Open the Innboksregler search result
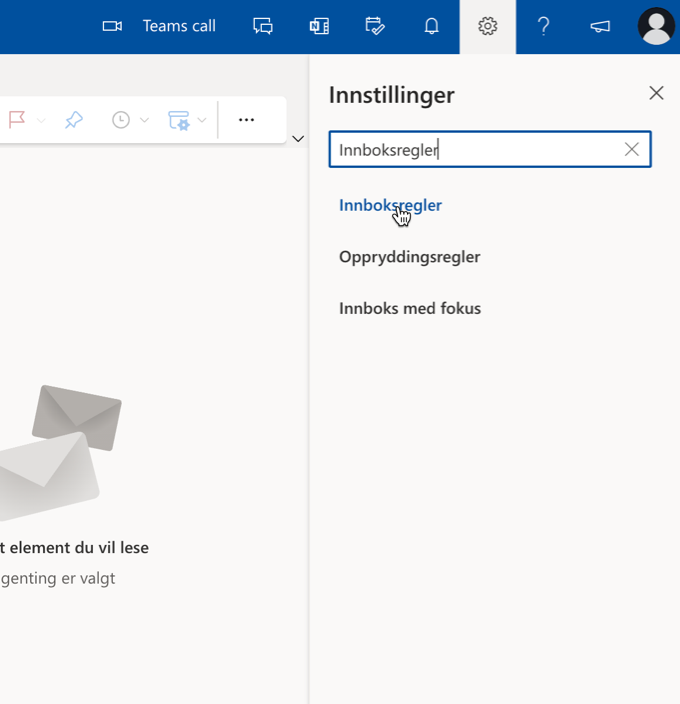This screenshot has height=704, width=680. 390,205
